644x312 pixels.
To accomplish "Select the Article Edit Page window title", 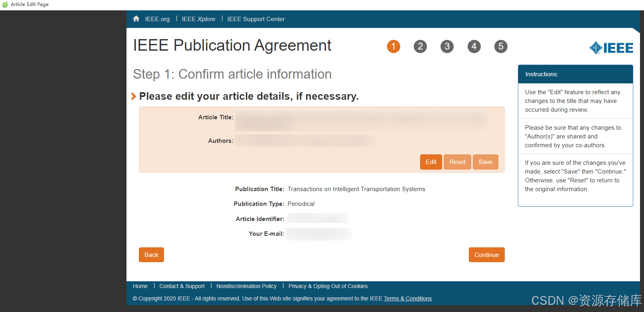I will tap(30, 4).
